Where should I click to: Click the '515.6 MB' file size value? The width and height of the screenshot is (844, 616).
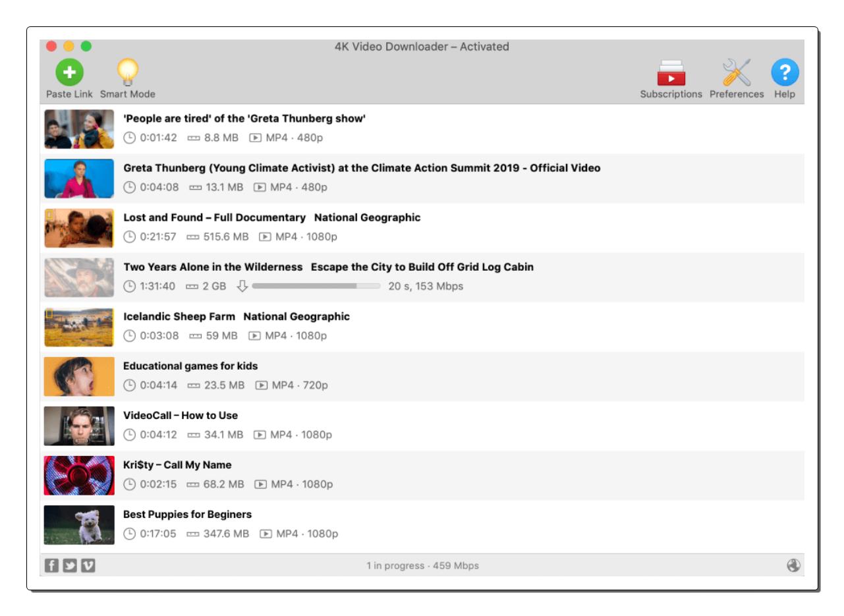[x=226, y=237]
